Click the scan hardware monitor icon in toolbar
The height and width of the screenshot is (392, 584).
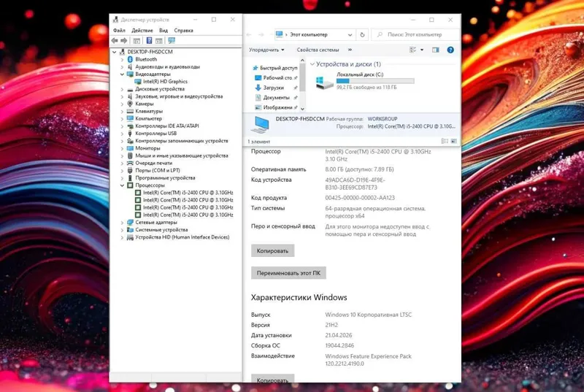(172, 41)
